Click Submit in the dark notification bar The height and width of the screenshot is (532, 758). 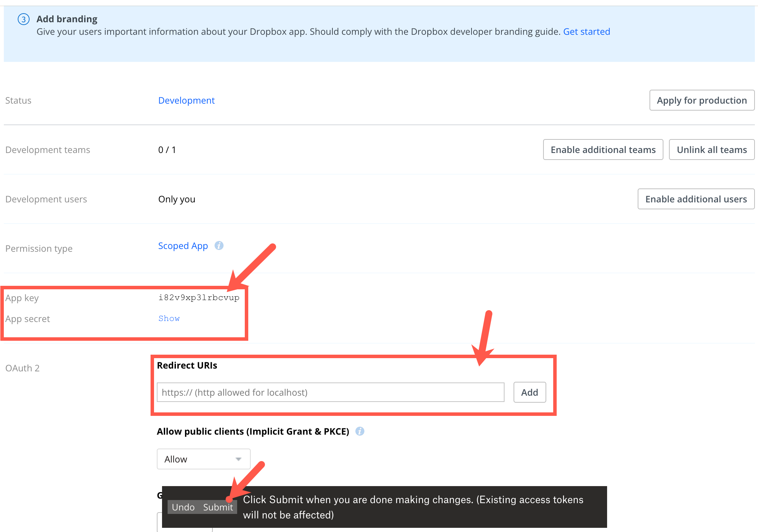(x=218, y=507)
